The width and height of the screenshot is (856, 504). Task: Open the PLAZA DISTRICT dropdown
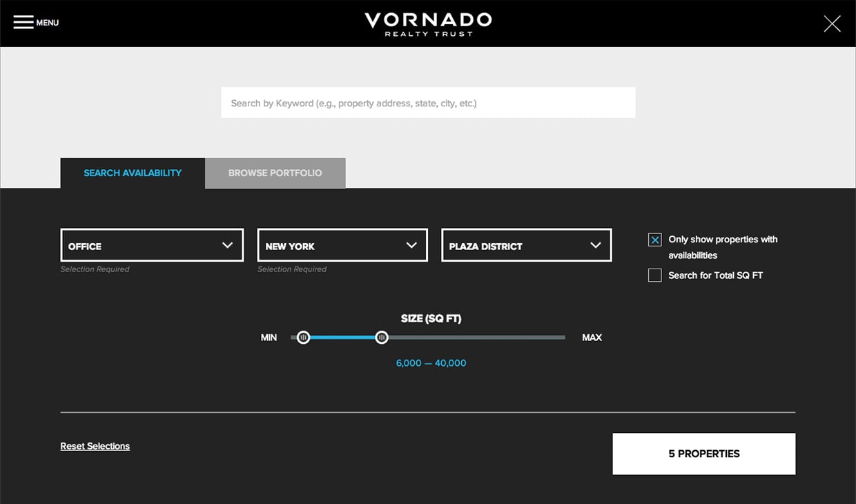(527, 246)
